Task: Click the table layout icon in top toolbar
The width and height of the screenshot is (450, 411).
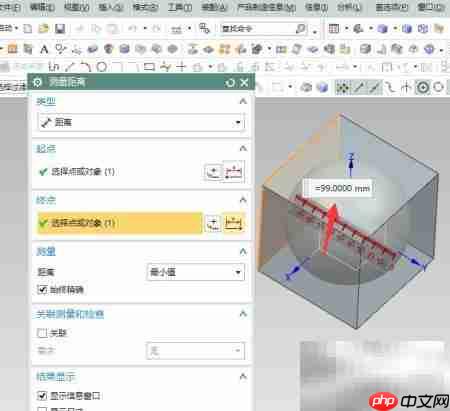Action: tap(334, 29)
